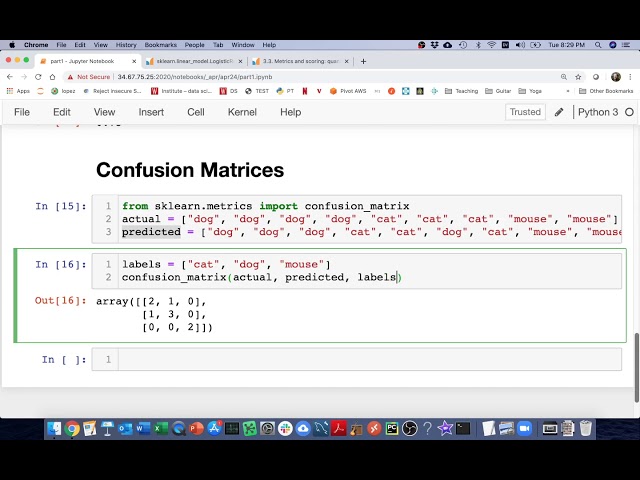Open the Reject Insecure S... bookmark
The width and height of the screenshot is (640, 480).
pyautogui.click(x=112, y=91)
